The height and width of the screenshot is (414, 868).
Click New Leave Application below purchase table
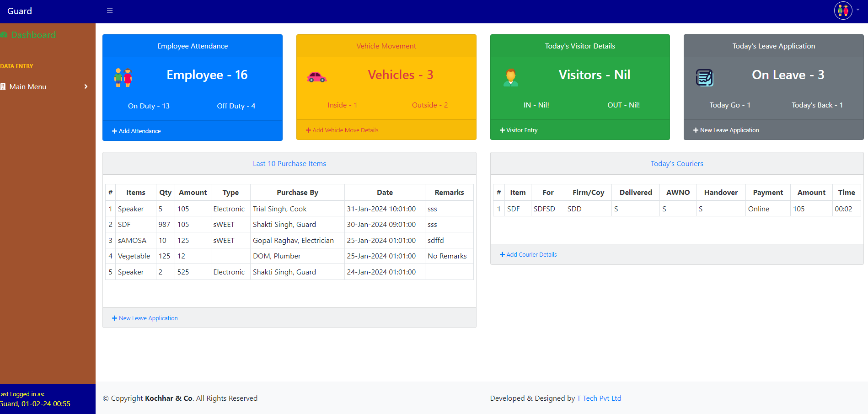coord(145,318)
